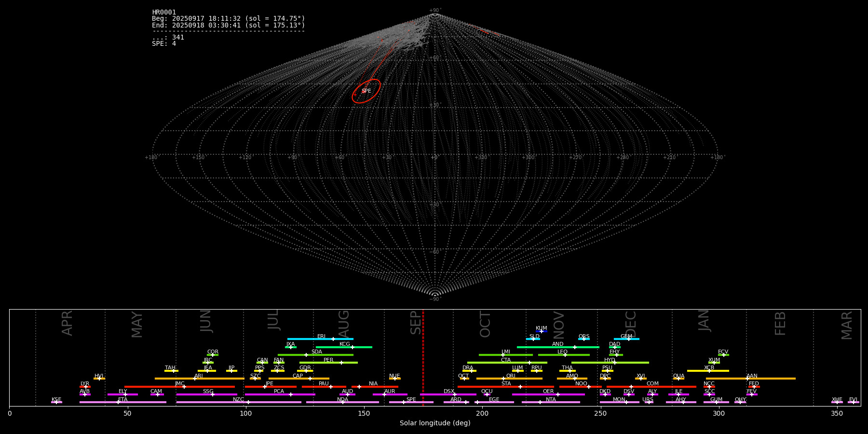Screen dimensions: 868x434
Task: Select the CAP shower label
Action: tap(298, 376)
